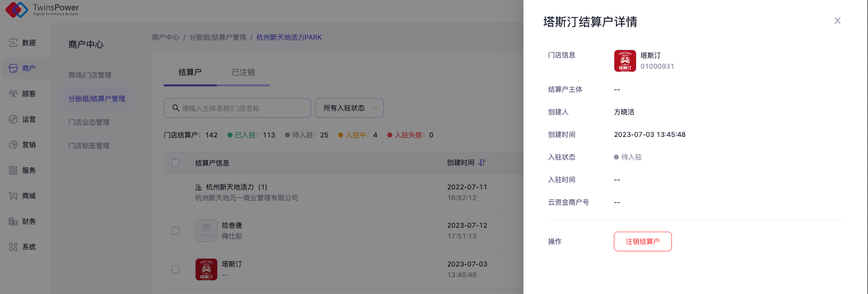Open the 服务 services sidebar icon
868x294 pixels.
(x=13, y=170)
